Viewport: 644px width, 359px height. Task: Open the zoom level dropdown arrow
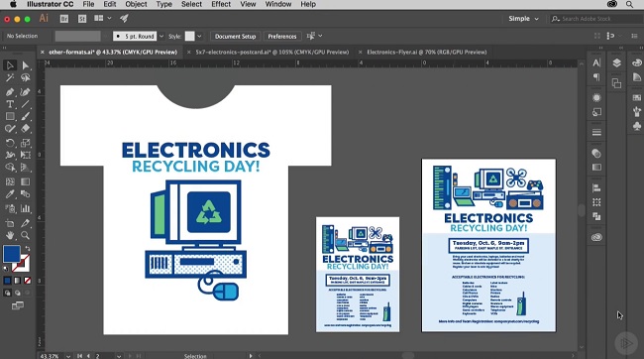68,356
